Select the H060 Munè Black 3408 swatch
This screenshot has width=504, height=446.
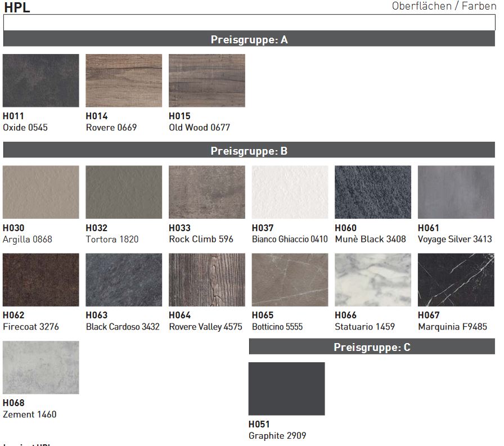[x=373, y=192]
